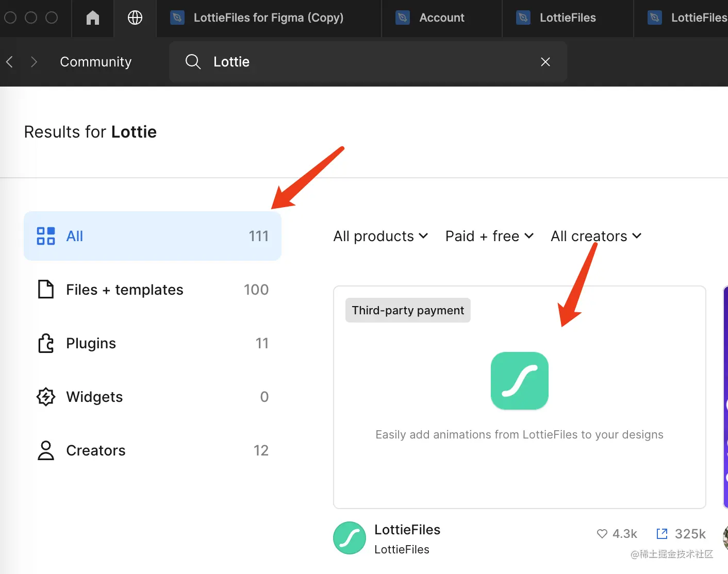Screen dimensions: 728x574
Task: Click the 325k usage count
Action: pyautogui.click(x=690, y=534)
